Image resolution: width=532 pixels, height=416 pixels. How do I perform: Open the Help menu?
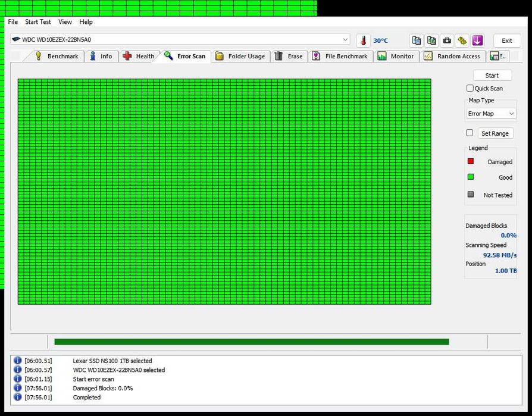tap(86, 21)
